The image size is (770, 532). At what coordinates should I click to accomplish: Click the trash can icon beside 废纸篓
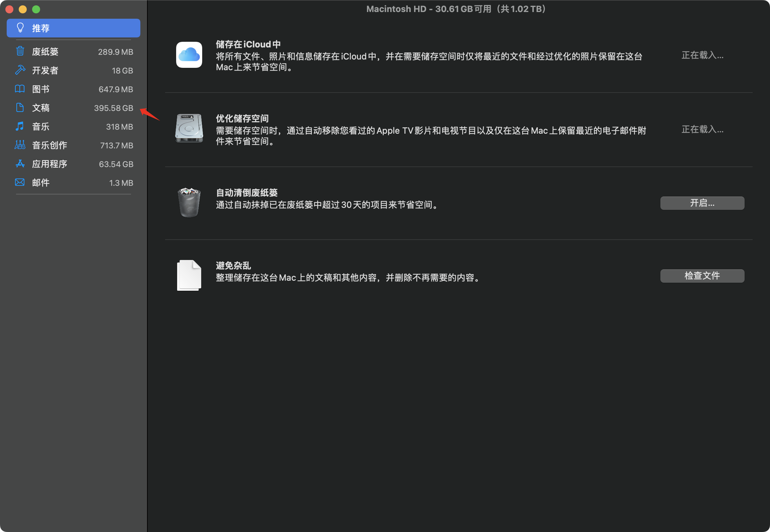click(x=20, y=51)
